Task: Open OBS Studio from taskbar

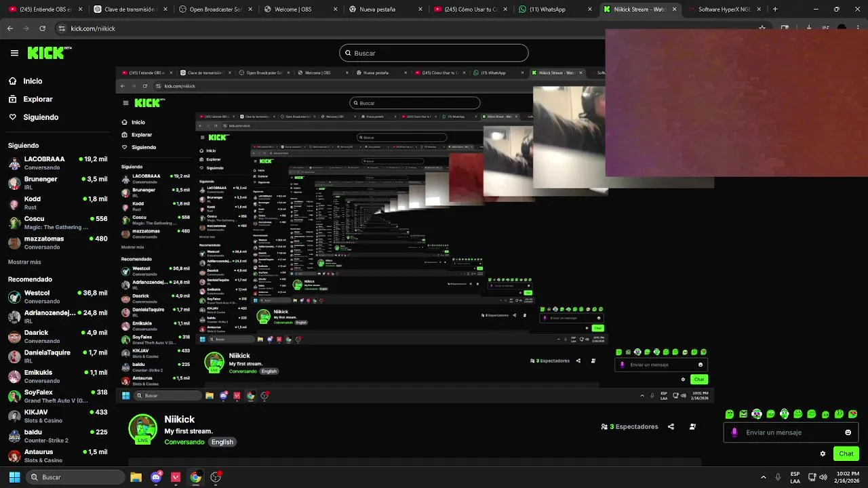Action: 216,477
